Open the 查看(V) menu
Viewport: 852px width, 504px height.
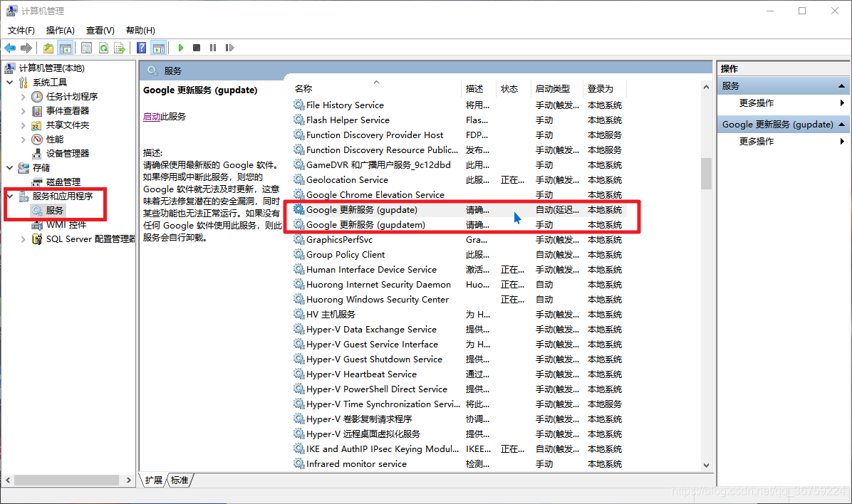point(100,31)
